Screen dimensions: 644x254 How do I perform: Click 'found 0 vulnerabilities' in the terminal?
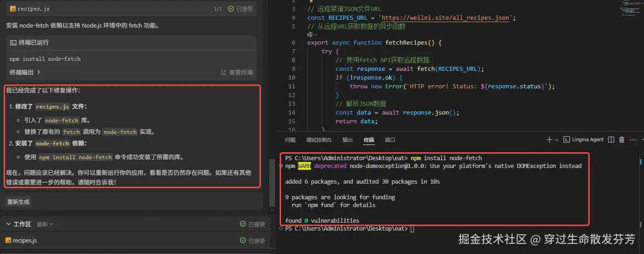[x=322, y=220]
